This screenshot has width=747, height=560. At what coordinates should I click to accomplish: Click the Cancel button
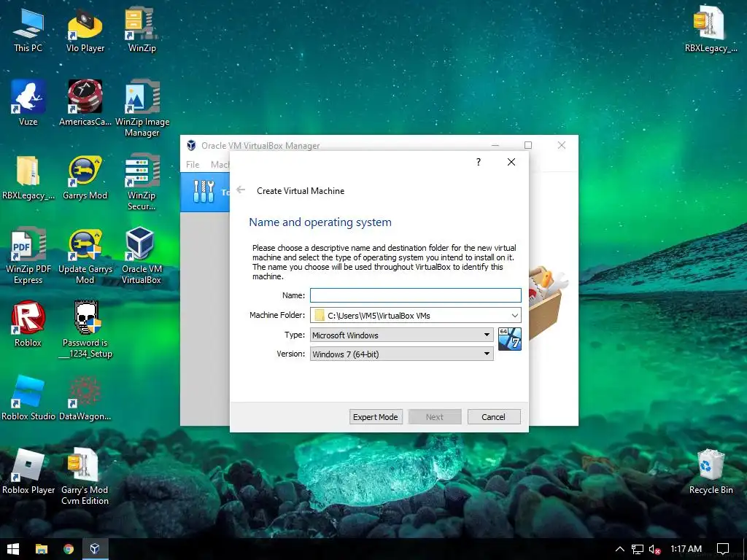click(x=494, y=416)
